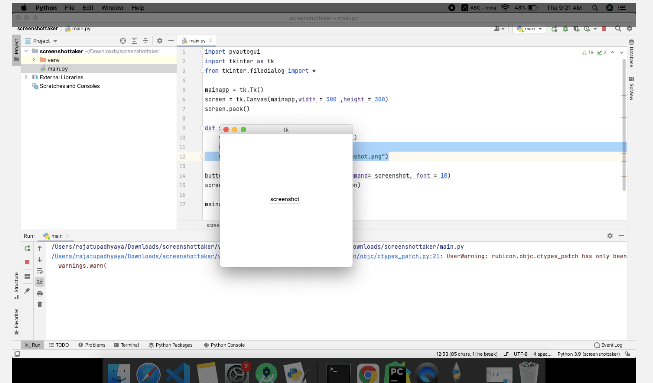653x383 pixels.
Task: Open the Search Everywhere magnifier in the toolbar
Action: 618,29
